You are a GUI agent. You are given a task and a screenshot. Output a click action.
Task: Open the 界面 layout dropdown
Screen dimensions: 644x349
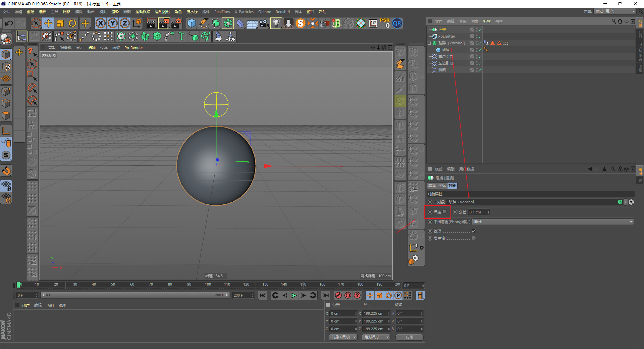tap(615, 11)
